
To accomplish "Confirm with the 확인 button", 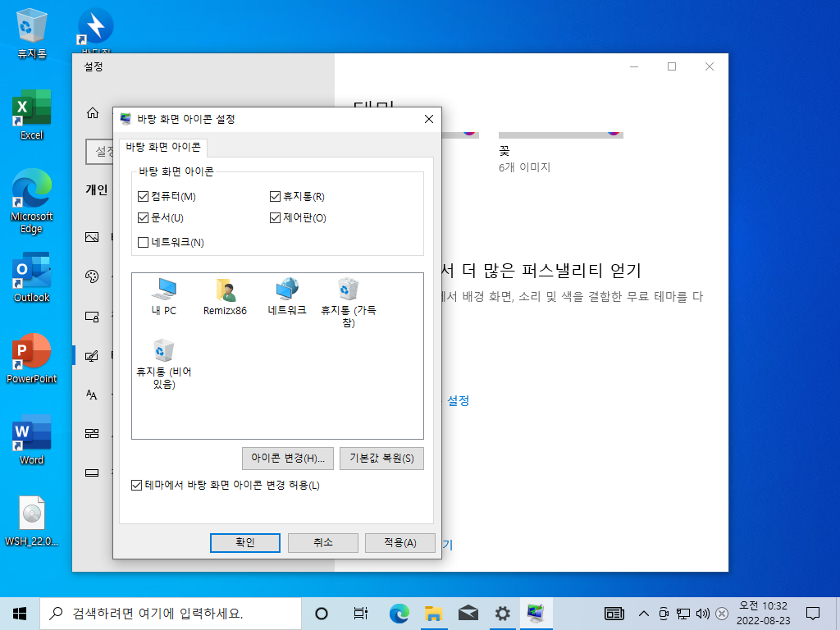I will point(244,543).
